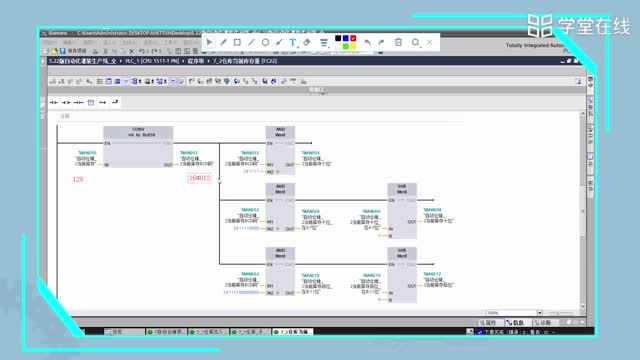640x360 pixels.
Task: Click the 16#0128 annotation text box
Action: [200, 178]
